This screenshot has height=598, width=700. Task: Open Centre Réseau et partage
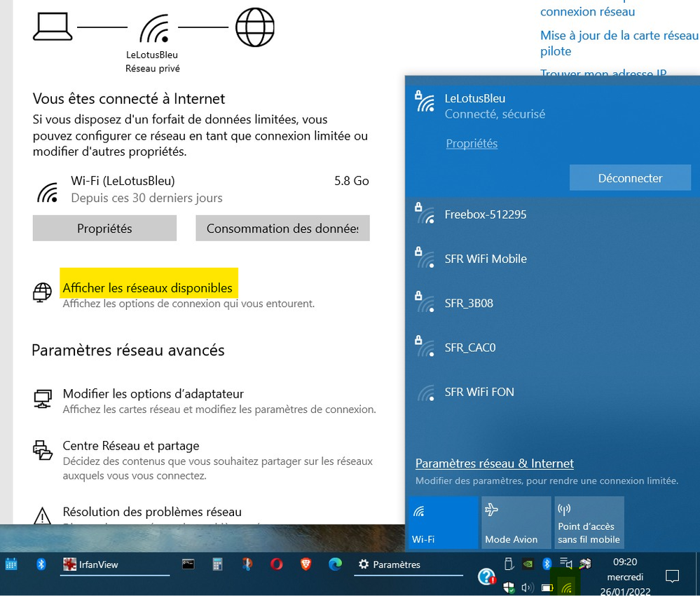click(131, 446)
